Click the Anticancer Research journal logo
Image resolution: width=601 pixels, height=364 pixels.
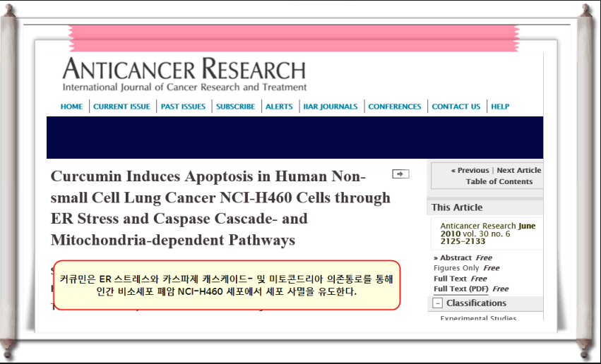tap(184, 74)
